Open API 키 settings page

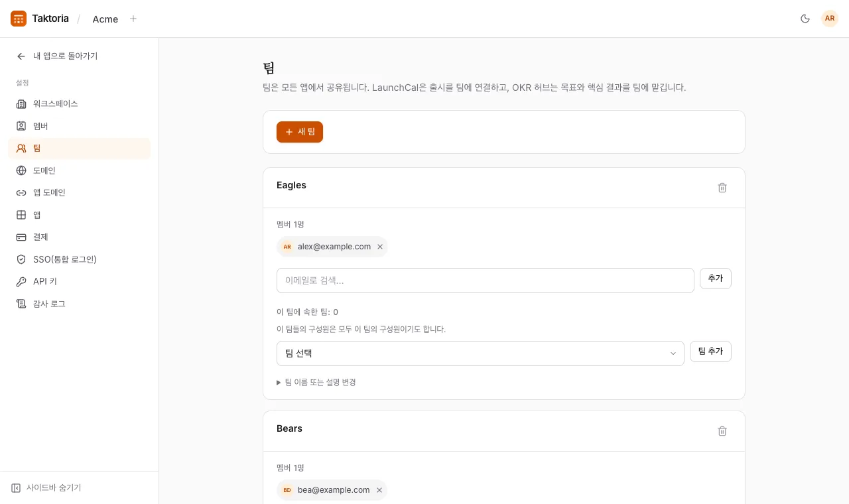point(79,282)
